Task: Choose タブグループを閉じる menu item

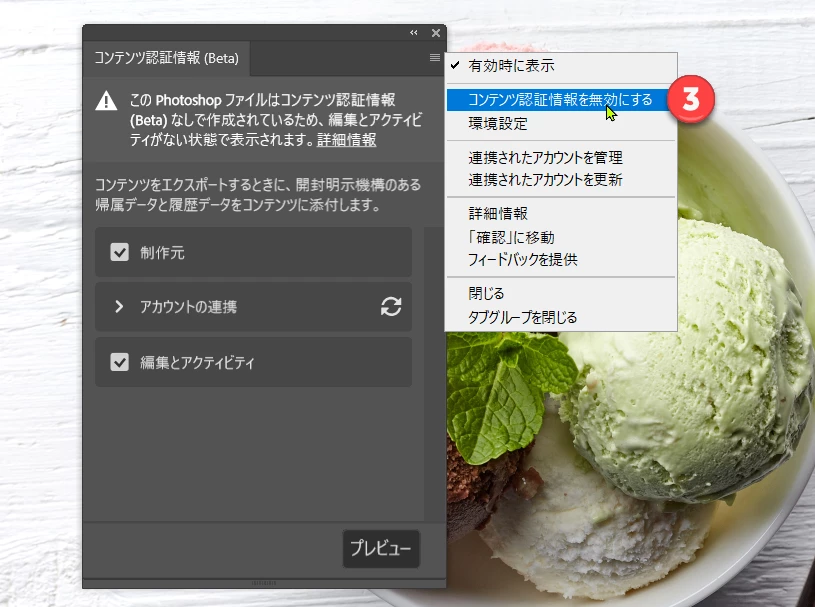Action: point(561,317)
